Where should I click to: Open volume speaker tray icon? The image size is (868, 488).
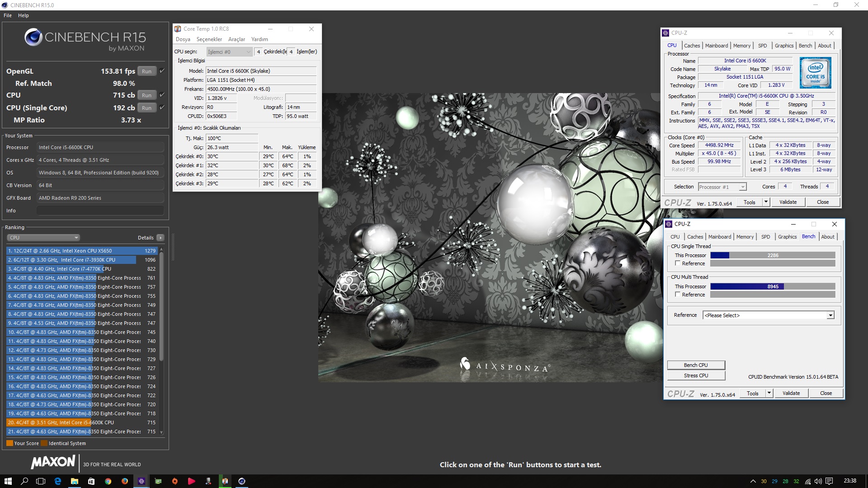tap(818, 481)
